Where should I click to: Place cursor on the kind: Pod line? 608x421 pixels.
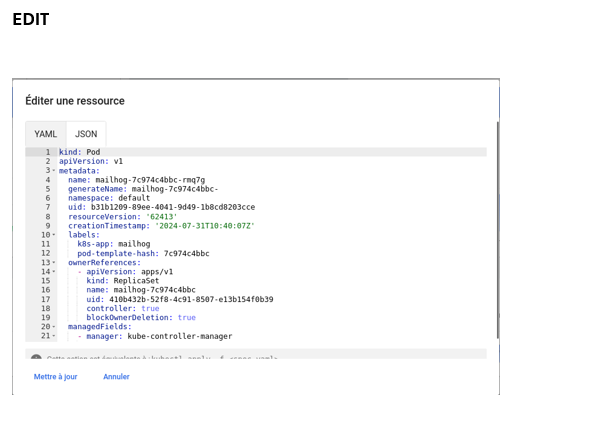92,152
